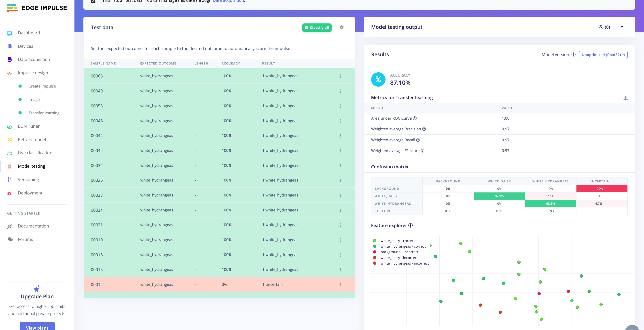Open row menu for sample 00053
Viewport: 644px width, 330px height.
point(340,106)
